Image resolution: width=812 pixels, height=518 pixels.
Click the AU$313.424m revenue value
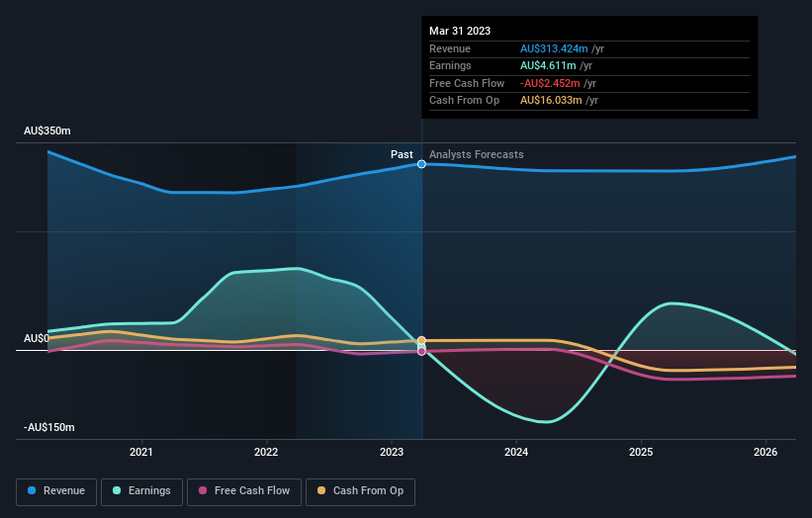pos(554,48)
